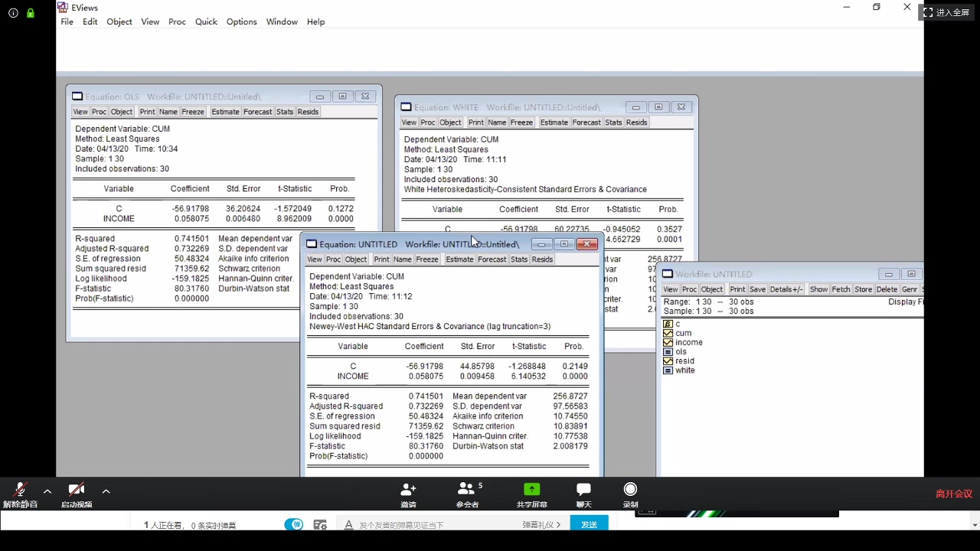The height and width of the screenshot is (551, 980).
Task: Open the Chat icon in meeting toolbar
Action: (x=583, y=489)
